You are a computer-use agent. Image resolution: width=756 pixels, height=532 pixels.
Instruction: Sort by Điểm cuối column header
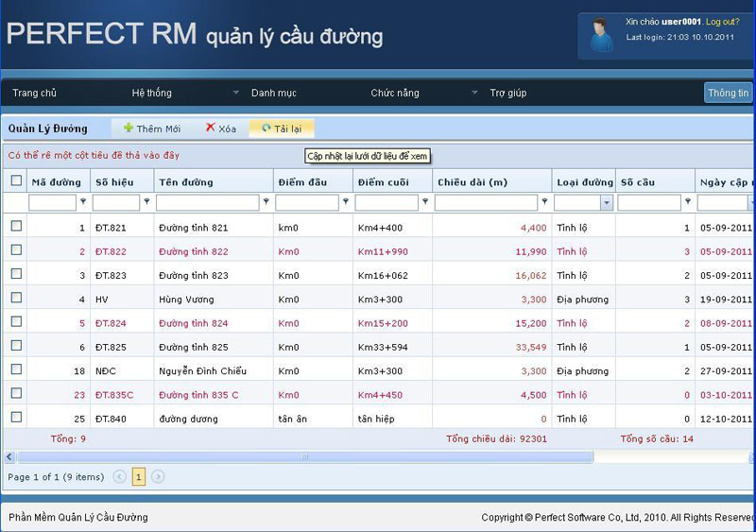click(x=392, y=181)
